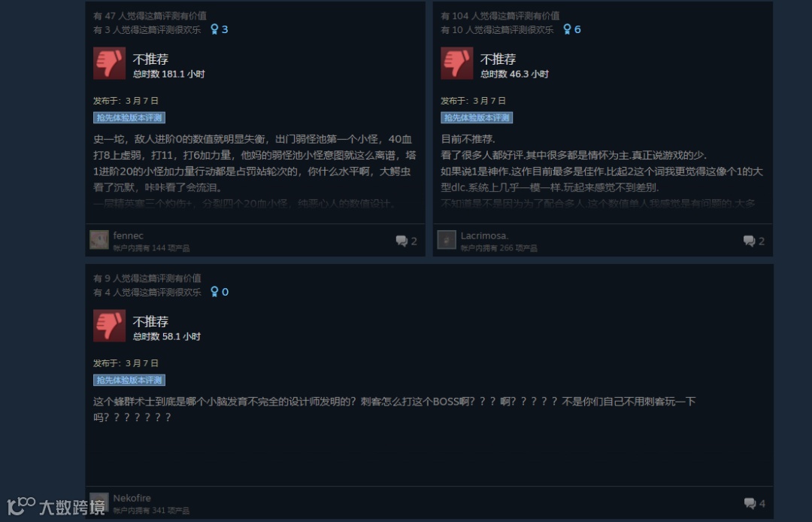Open comments on fennec's review

407,241
